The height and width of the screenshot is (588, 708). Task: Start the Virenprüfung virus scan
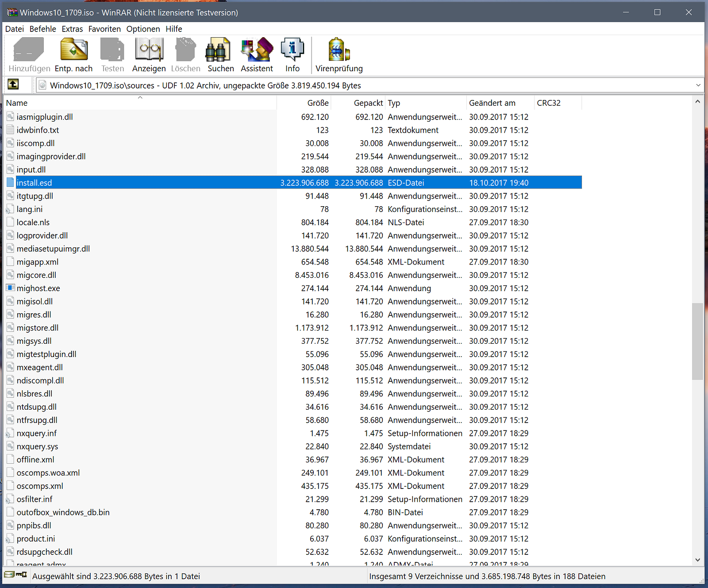[339, 50]
